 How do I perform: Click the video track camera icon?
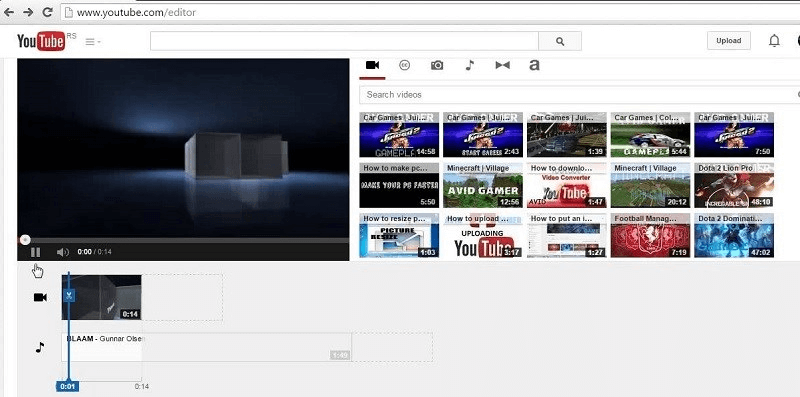pos(40,297)
